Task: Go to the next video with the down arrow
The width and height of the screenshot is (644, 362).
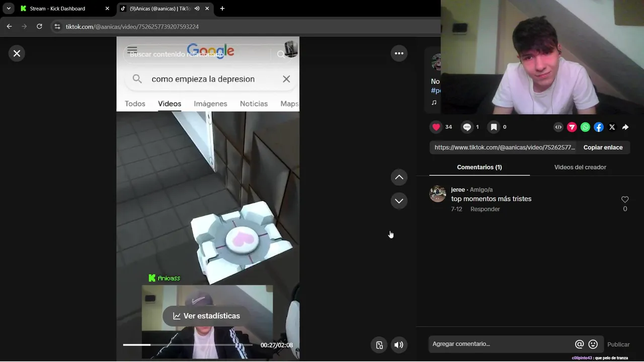Action: pos(399,201)
